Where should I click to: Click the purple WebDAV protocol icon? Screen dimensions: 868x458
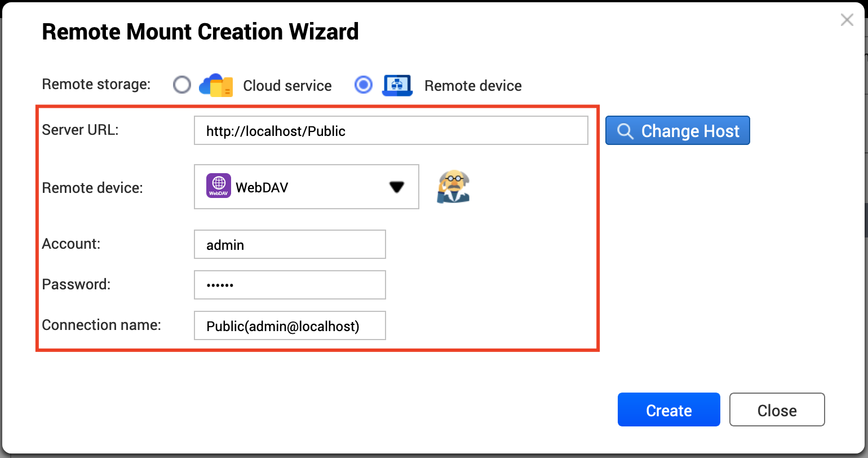pyautogui.click(x=219, y=186)
